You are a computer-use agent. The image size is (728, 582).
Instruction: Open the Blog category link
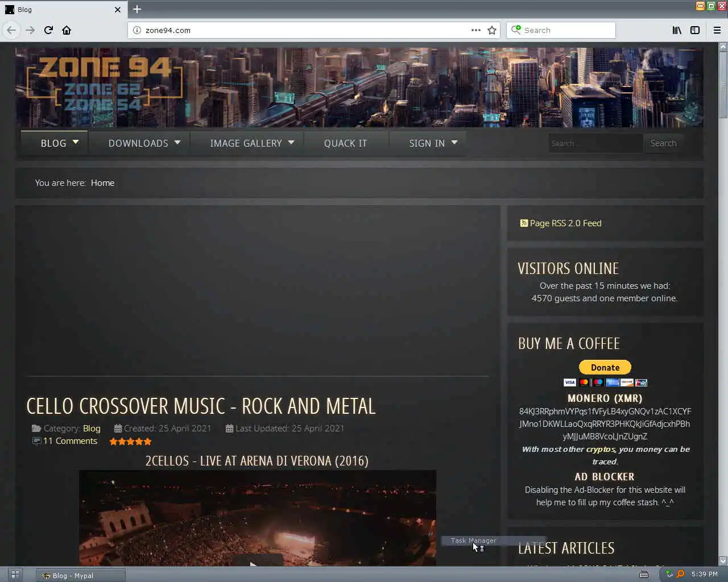(92, 428)
